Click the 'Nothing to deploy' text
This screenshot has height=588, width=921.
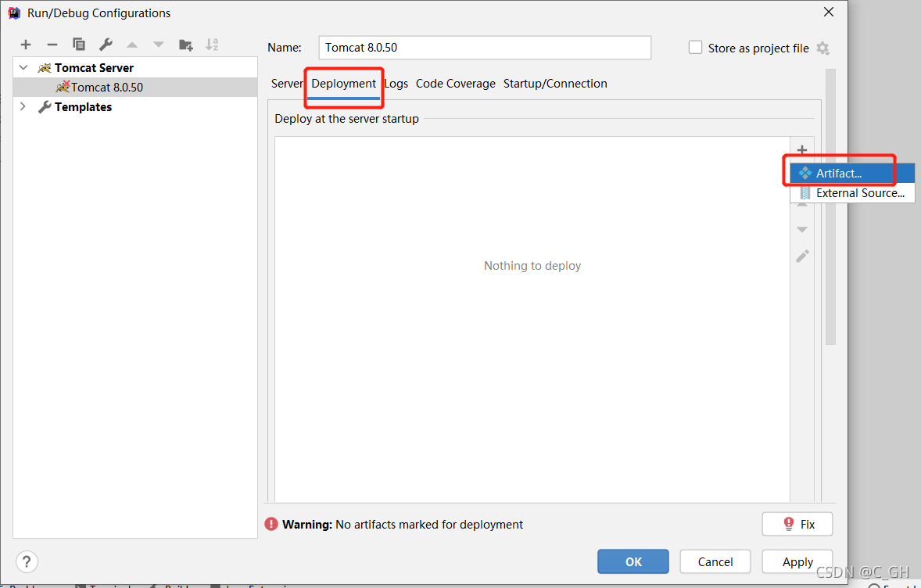532,266
